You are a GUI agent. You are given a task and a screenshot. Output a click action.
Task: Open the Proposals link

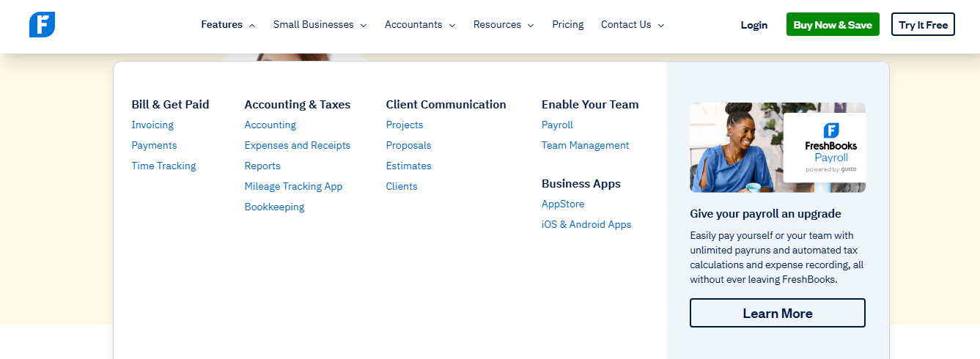408,145
